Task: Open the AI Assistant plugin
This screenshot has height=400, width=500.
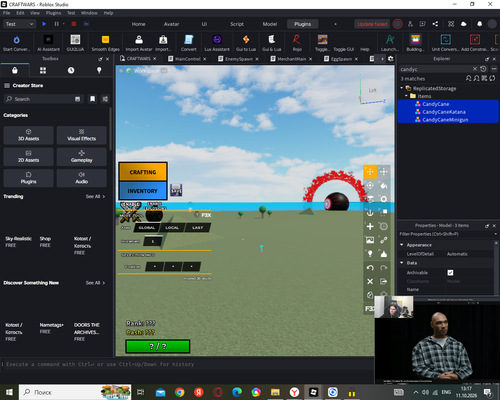Action: tap(48, 43)
